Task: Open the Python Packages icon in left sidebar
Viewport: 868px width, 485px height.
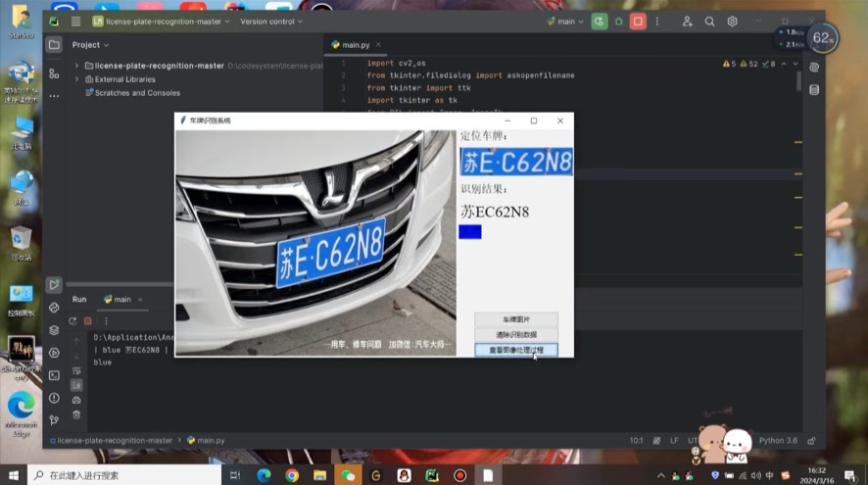Action: point(54,308)
